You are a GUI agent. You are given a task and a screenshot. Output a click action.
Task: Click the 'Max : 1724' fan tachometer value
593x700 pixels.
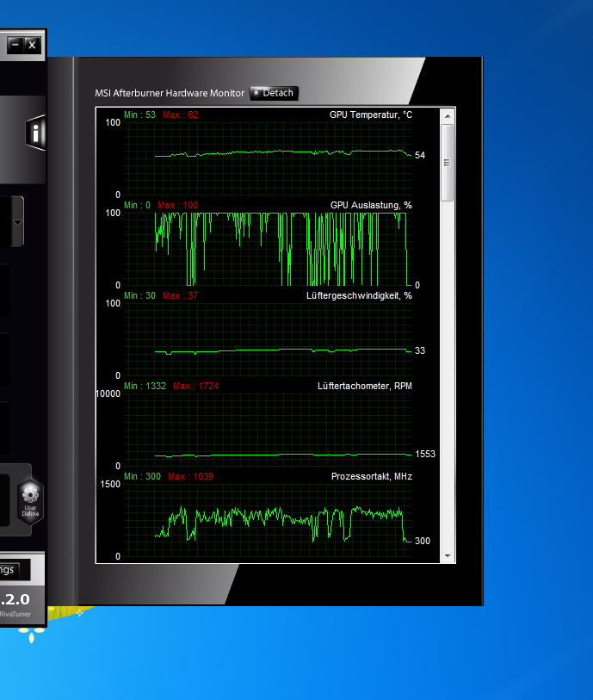tap(196, 386)
